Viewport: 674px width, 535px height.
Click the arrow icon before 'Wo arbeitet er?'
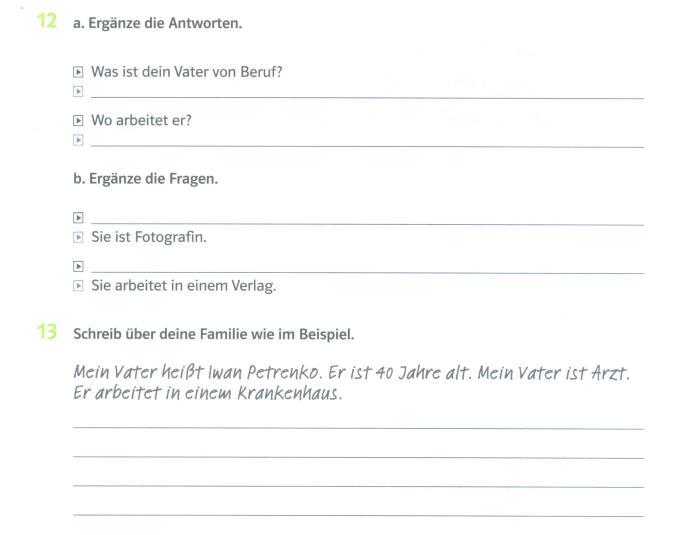[78, 121]
